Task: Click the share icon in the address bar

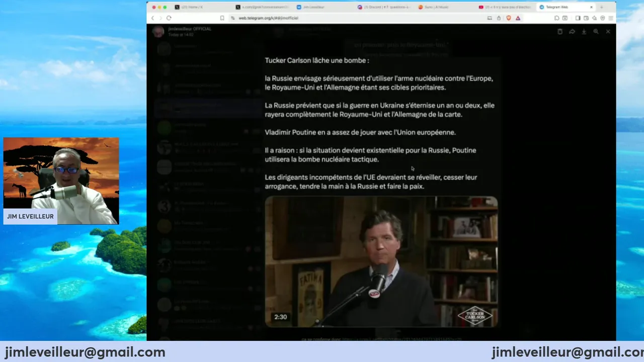Action: (499, 18)
